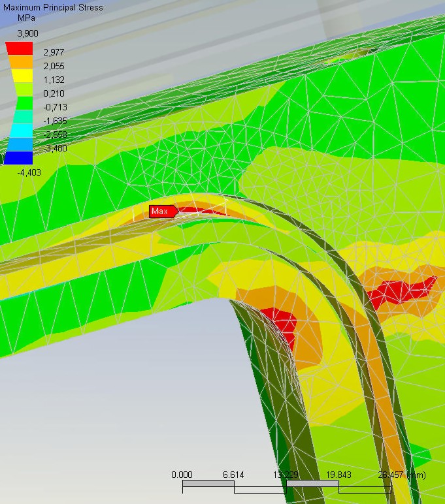This screenshot has height=504, width=445.
Task: Select the red legend color band
Action: [19, 48]
